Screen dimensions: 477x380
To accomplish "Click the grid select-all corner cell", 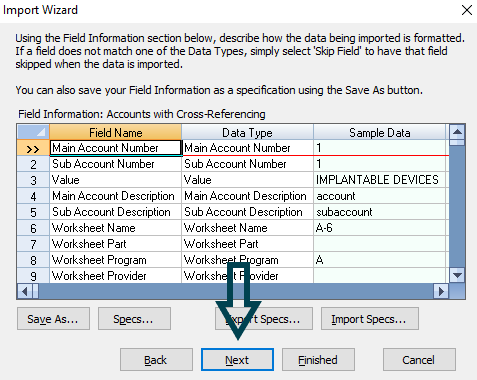I will [33, 132].
